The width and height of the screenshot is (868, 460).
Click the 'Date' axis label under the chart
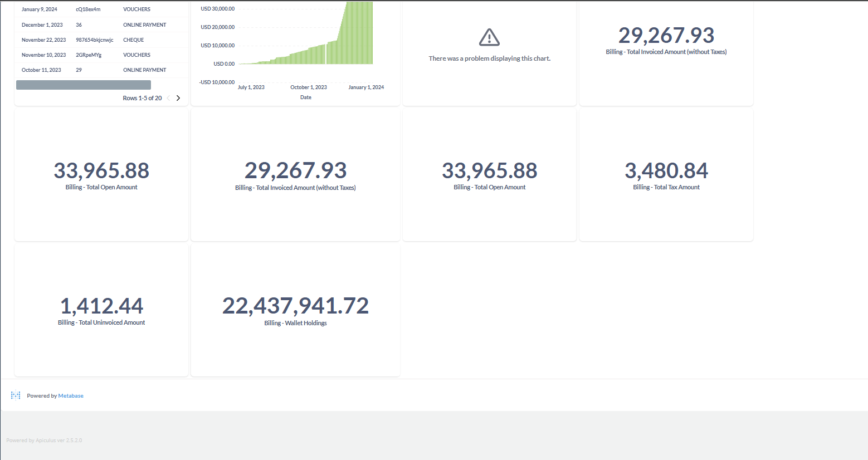pos(305,97)
